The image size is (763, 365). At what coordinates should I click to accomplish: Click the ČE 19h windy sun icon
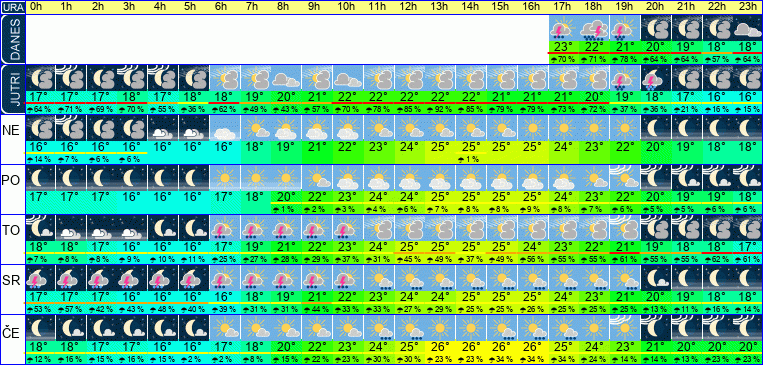click(625, 328)
